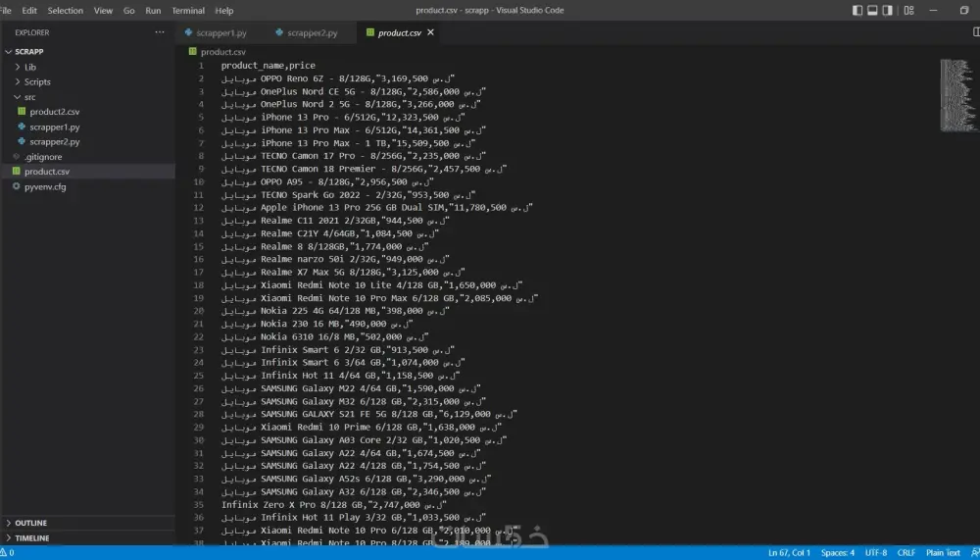Click the split editor icon
Image resolution: width=980 pixels, height=560 pixels.
[x=976, y=32]
